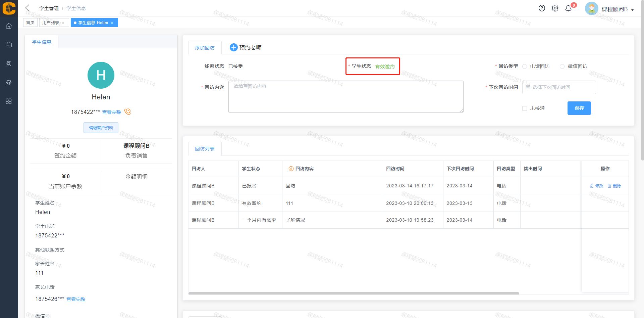Click the 保存 button
The height and width of the screenshot is (318, 644).
point(579,108)
